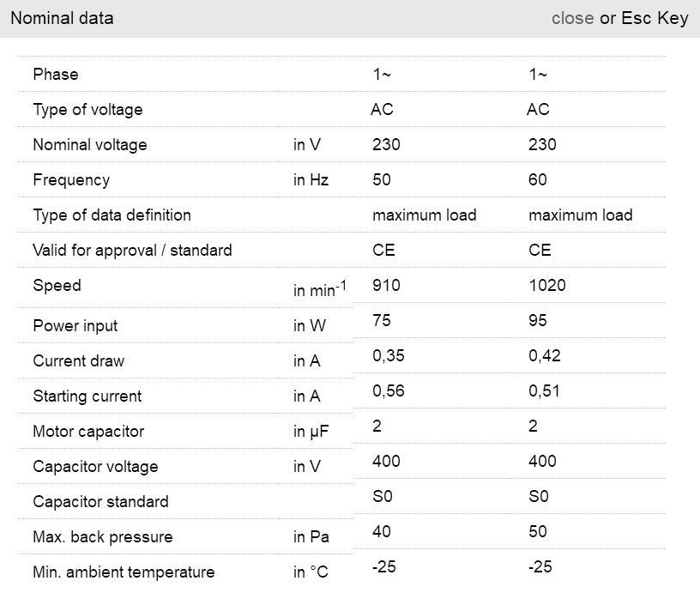The image size is (700, 593).
Task: Select the Motor capacitor row label
Action: click(88, 432)
